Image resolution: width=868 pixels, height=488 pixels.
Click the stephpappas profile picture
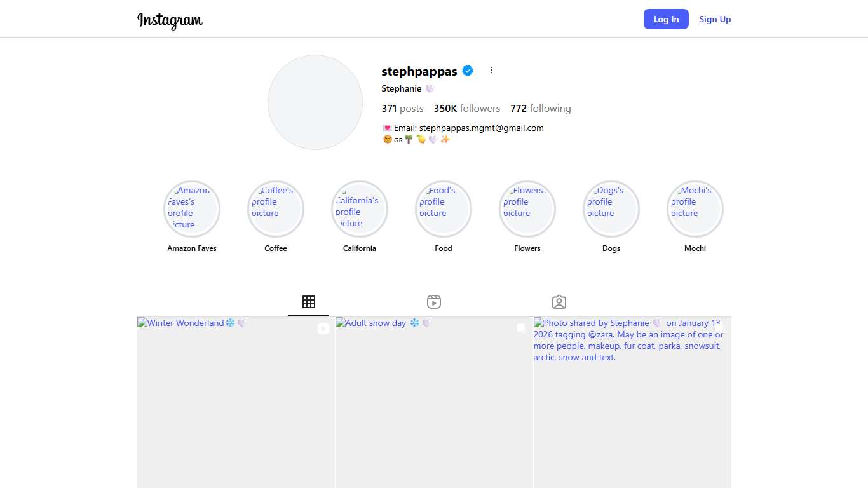(315, 102)
